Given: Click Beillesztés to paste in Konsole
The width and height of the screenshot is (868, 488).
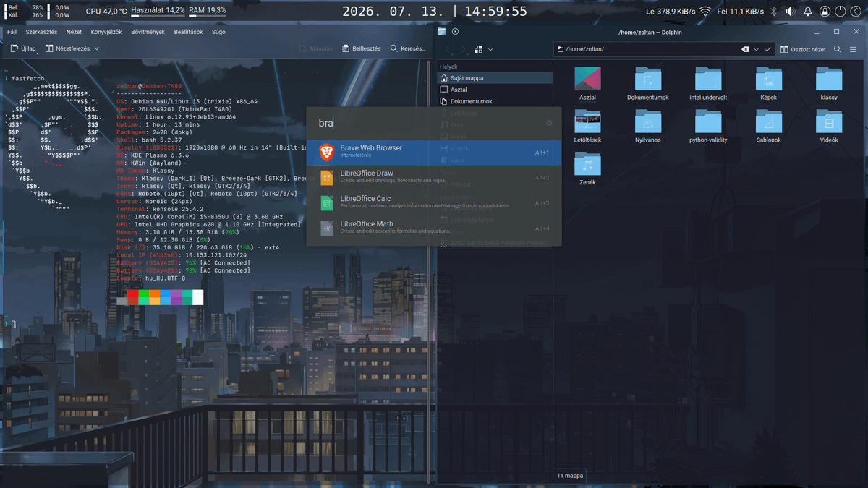Looking at the screenshot, I should click(x=360, y=48).
